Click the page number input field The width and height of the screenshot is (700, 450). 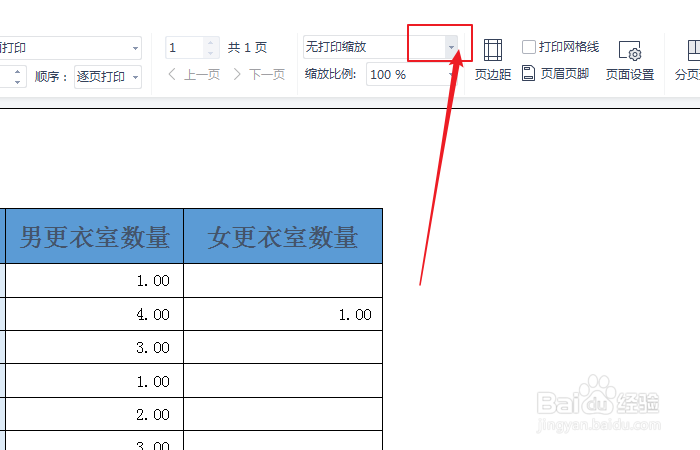(184, 47)
